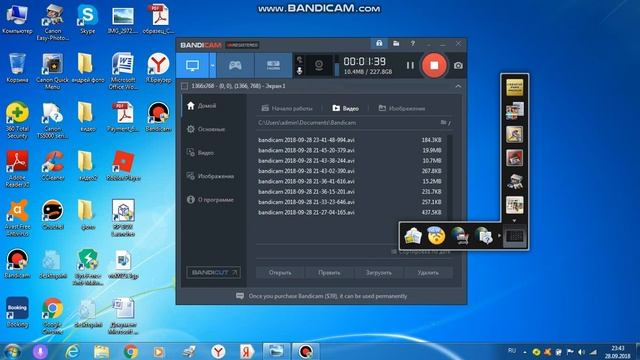Image resolution: width=640 pixels, height=360 pixels.
Task: Open output folder icon in Bandicam title bar
Action: click(396, 43)
